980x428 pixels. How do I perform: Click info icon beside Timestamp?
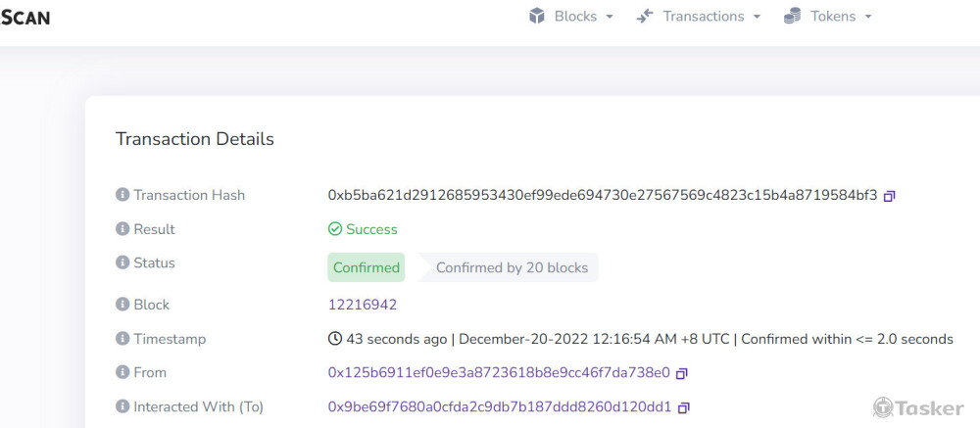(122, 339)
